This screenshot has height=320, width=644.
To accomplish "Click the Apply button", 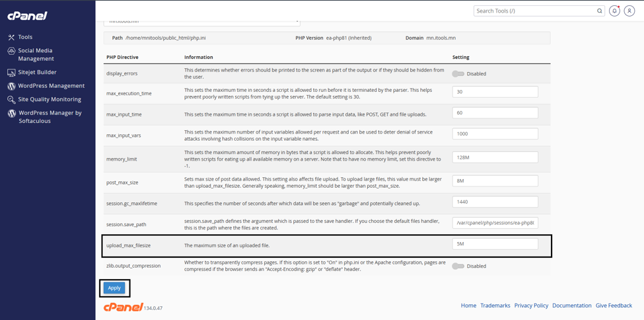I will pyautogui.click(x=114, y=288).
